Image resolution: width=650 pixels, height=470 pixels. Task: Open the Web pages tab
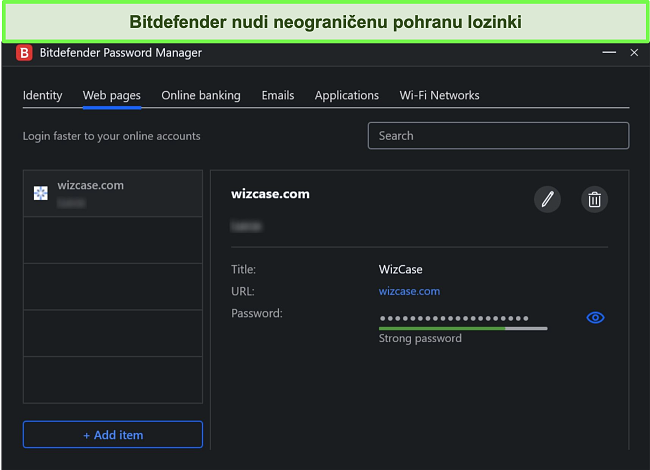coord(112,95)
